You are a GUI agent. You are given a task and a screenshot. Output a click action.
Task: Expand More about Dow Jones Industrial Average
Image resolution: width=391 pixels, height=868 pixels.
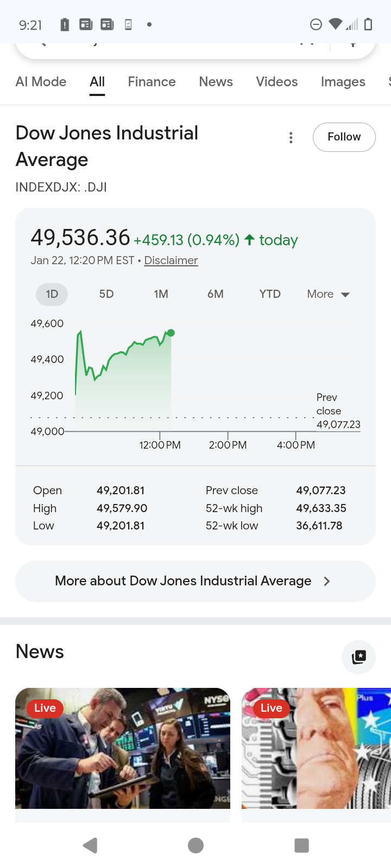195,581
